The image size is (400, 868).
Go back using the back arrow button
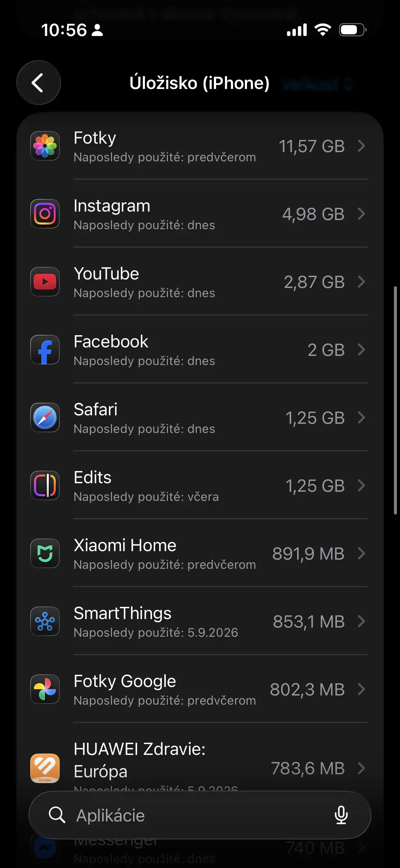(x=38, y=83)
